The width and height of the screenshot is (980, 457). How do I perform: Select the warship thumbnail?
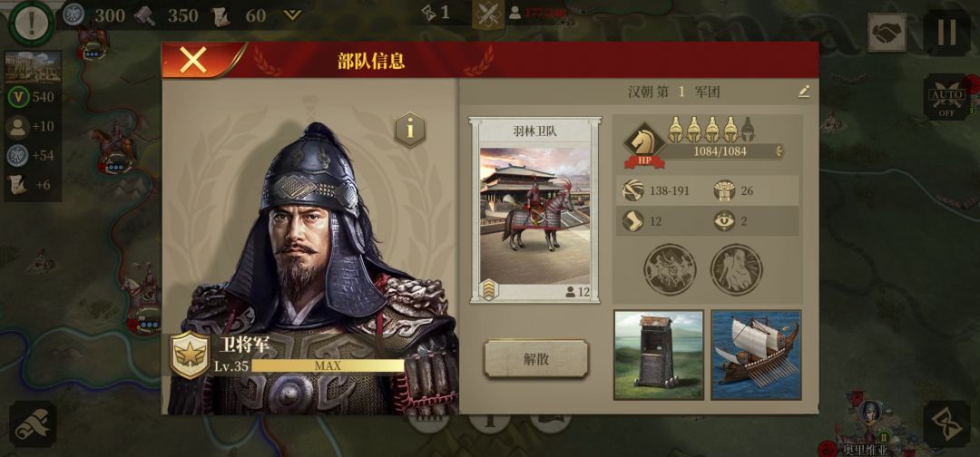click(756, 355)
